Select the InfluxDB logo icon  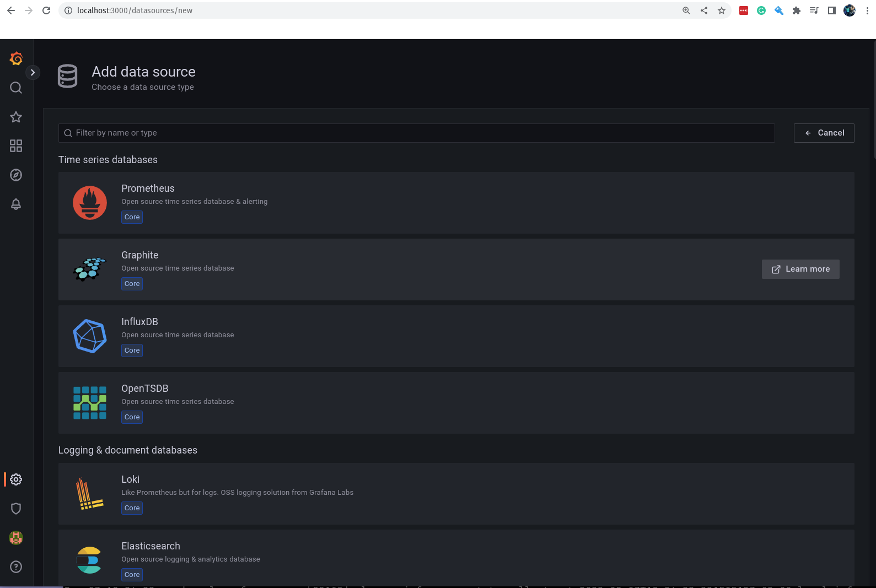(90, 336)
